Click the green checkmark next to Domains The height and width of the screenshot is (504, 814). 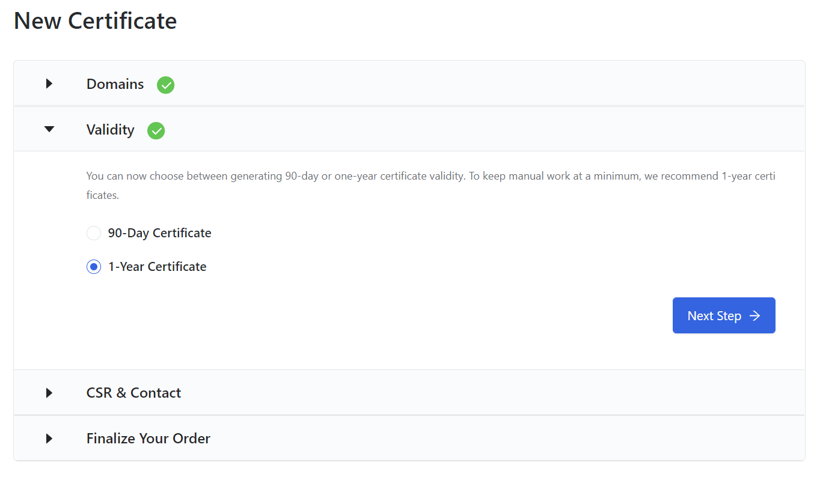point(165,85)
